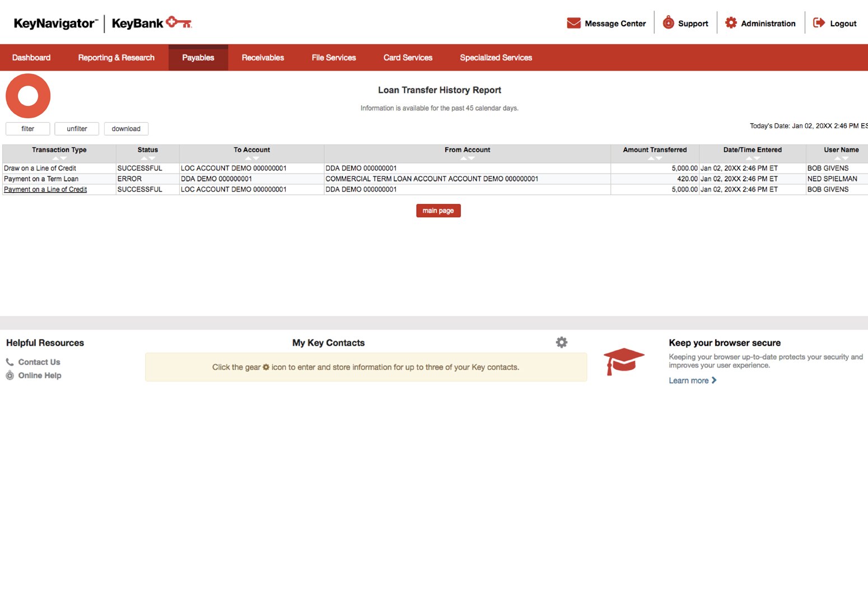Open the Message Center envelope icon
The height and width of the screenshot is (609, 868).
pyautogui.click(x=573, y=23)
